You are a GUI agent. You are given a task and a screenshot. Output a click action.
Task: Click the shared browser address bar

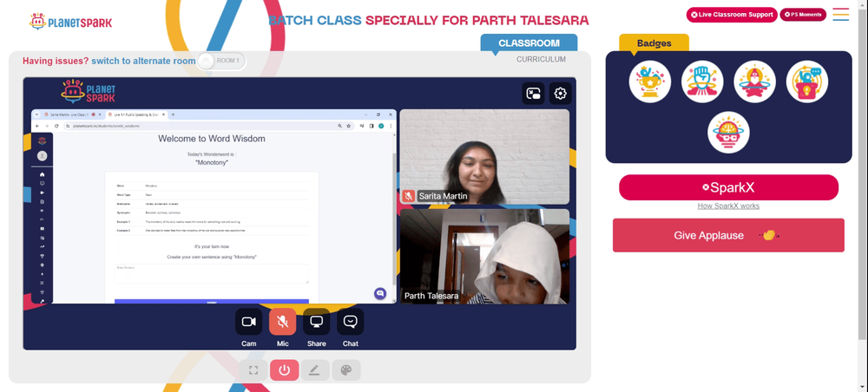coord(209,126)
